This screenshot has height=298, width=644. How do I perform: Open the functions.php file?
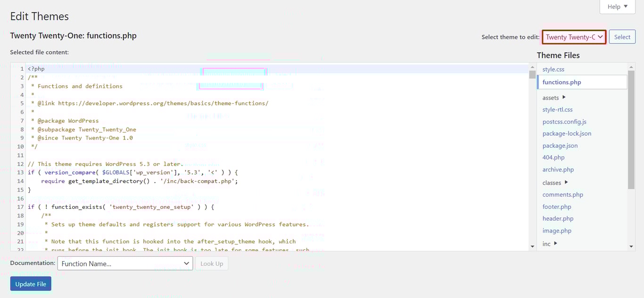click(x=561, y=82)
